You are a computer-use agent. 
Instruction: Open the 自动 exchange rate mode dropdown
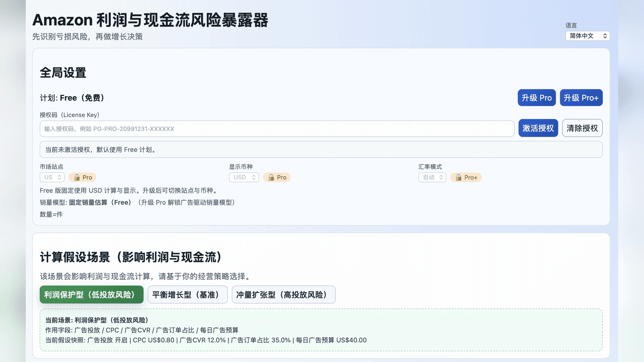coord(431,177)
